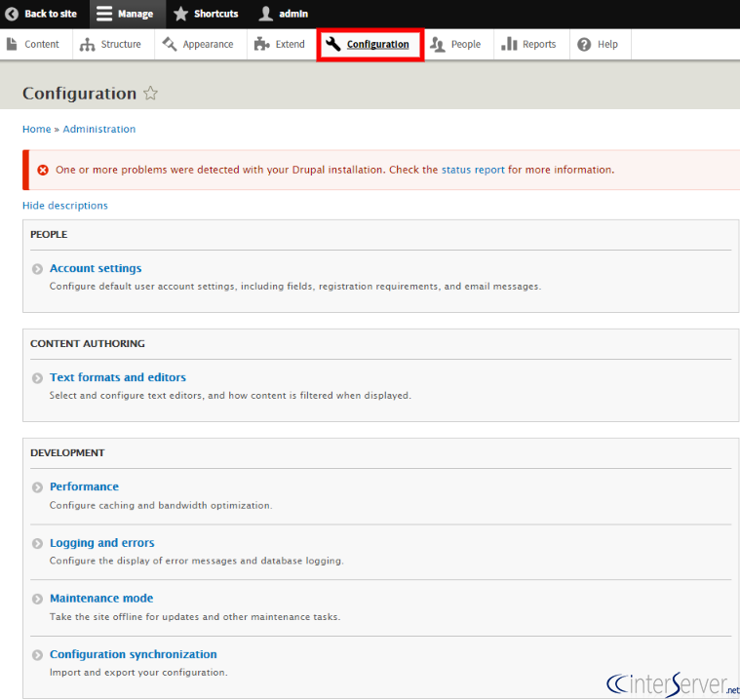This screenshot has height=700, width=740.
Task: Open Performance settings
Action: (x=85, y=486)
